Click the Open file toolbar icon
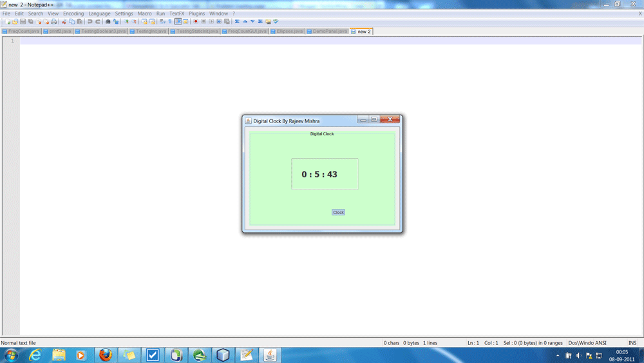 (x=15, y=21)
